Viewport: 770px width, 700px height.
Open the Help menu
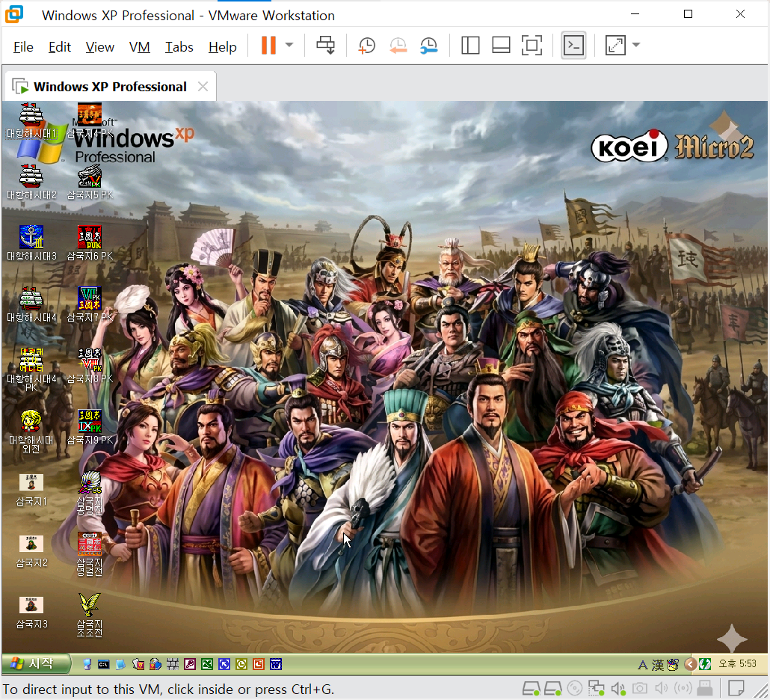[223, 47]
